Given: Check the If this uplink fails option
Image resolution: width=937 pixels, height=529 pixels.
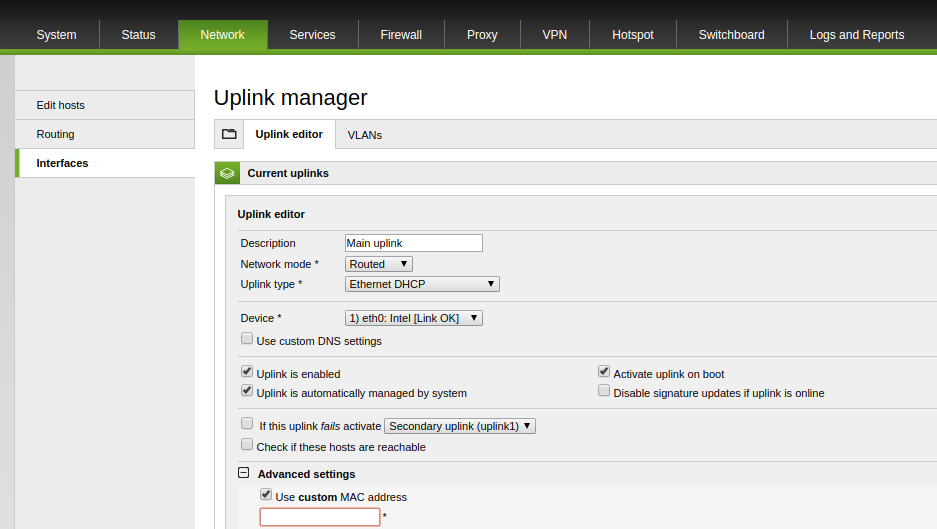Looking at the screenshot, I should 247,424.
